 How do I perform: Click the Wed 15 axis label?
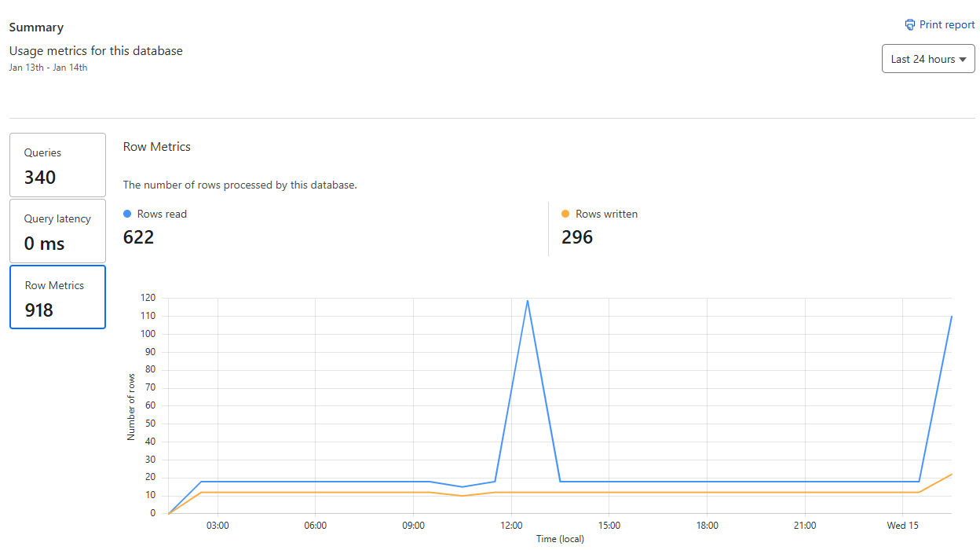pyautogui.click(x=903, y=526)
